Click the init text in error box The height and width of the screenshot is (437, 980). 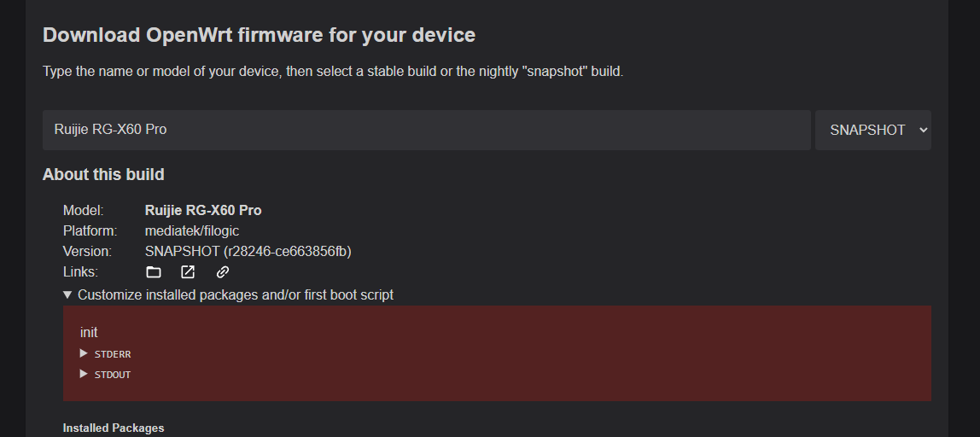tap(89, 333)
